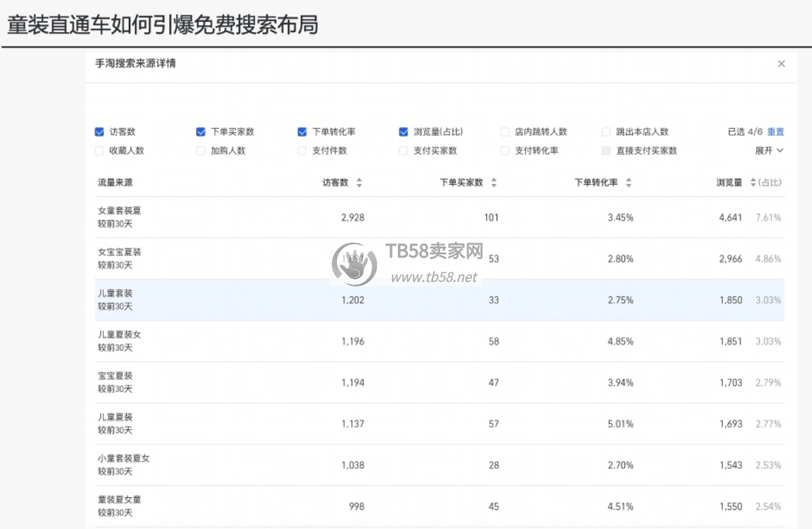This screenshot has height=529, width=812.
Task: Click page views share 7.61%
Action: pyautogui.click(x=768, y=218)
